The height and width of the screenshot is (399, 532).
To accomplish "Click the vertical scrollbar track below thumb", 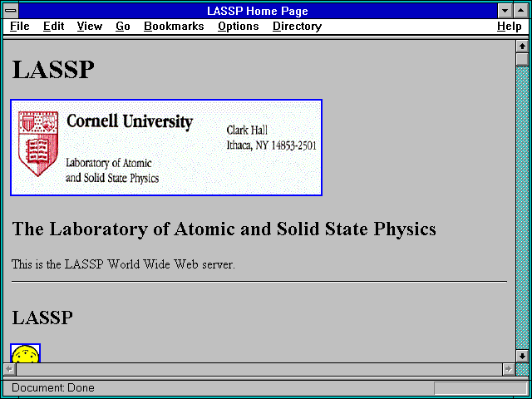I will 522,208.
